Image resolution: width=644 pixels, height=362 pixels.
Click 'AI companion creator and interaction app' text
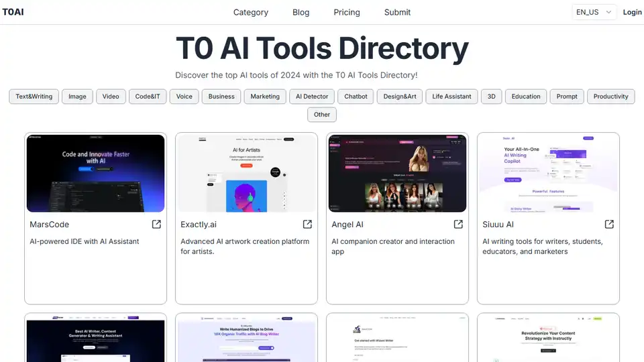point(393,247)
